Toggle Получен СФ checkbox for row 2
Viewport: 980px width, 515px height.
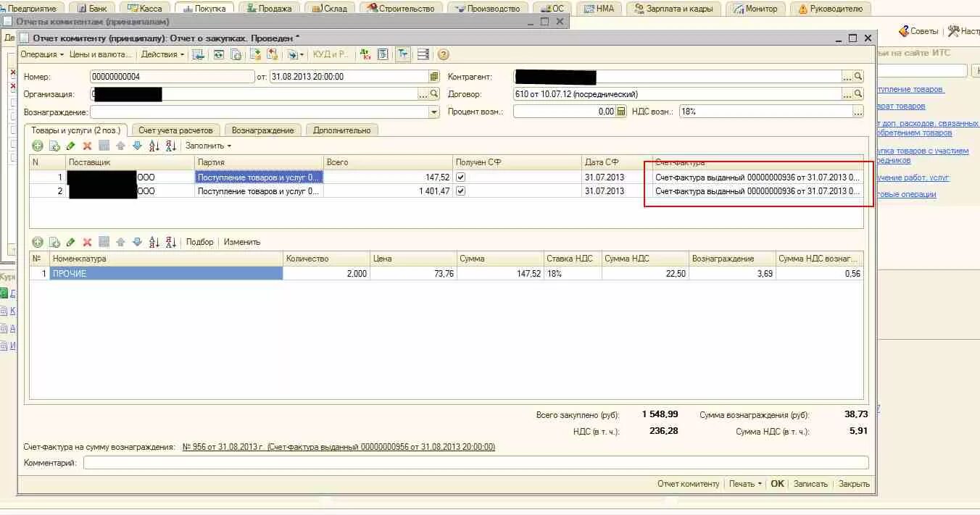click(460, 191)
